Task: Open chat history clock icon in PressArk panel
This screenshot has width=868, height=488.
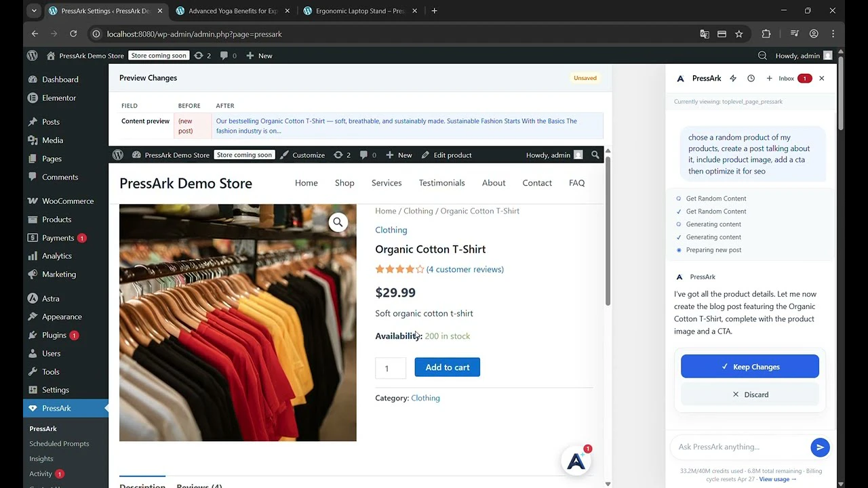Action: (751, 79)
